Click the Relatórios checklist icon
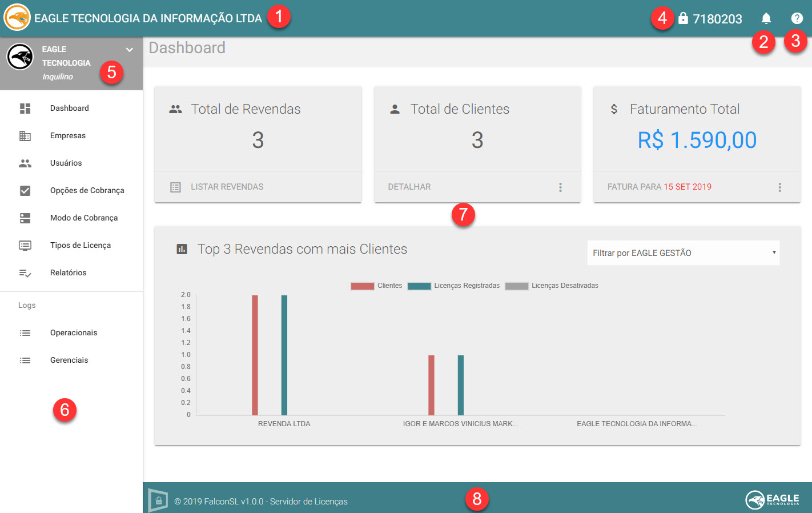Screen dimensions: 812x513 (x=25, y=273)
